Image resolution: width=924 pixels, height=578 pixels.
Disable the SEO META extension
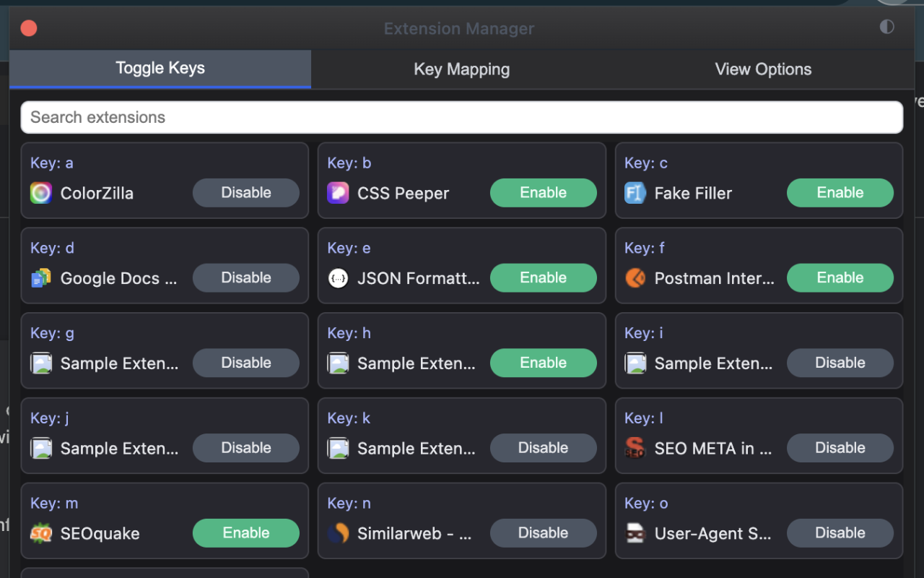click(x=840, y=448)
